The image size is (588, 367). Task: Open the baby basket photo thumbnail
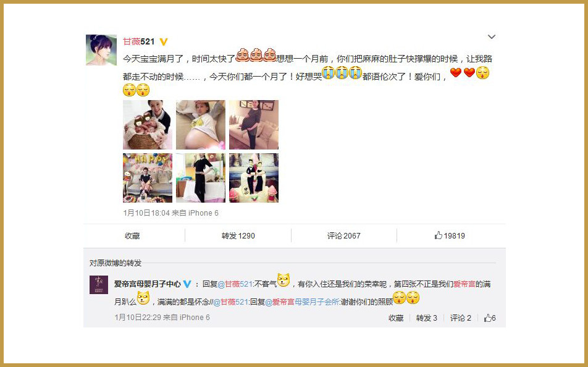click(x=148, y=125)
